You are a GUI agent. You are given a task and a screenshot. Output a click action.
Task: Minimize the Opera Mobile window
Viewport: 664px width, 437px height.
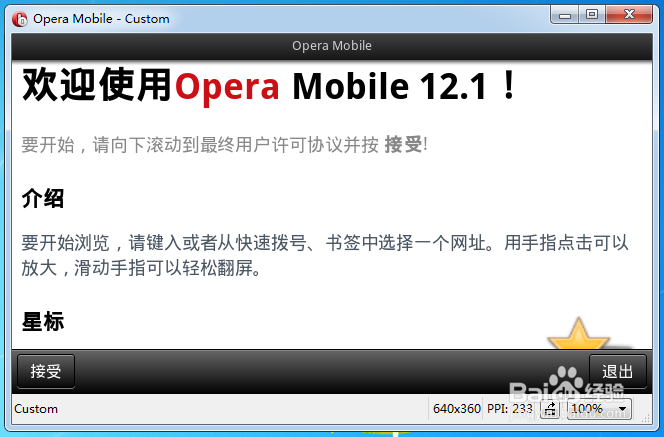564,15
